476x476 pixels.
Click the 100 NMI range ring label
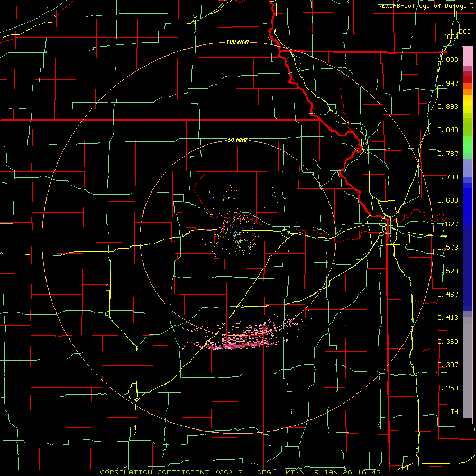(237, 42)
